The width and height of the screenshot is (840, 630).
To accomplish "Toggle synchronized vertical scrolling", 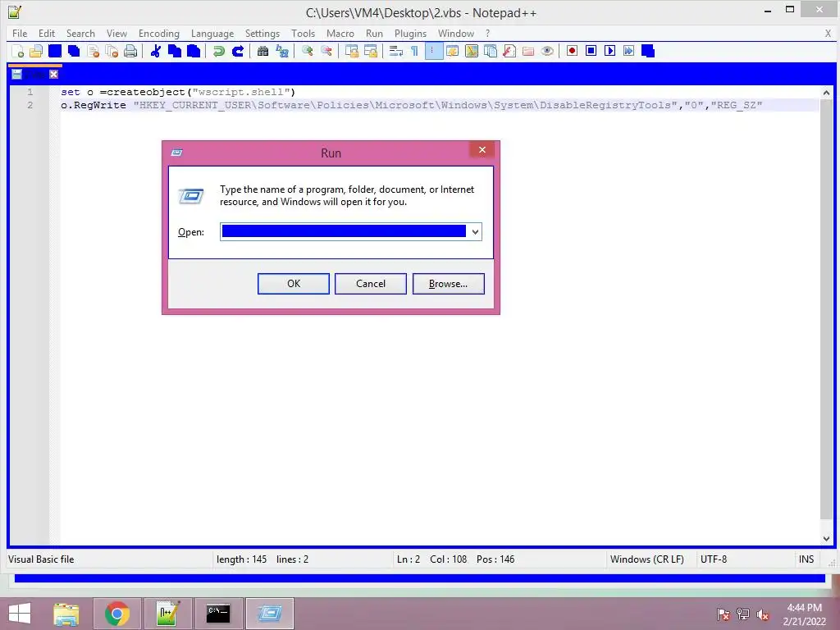I will tap(351, 51).
